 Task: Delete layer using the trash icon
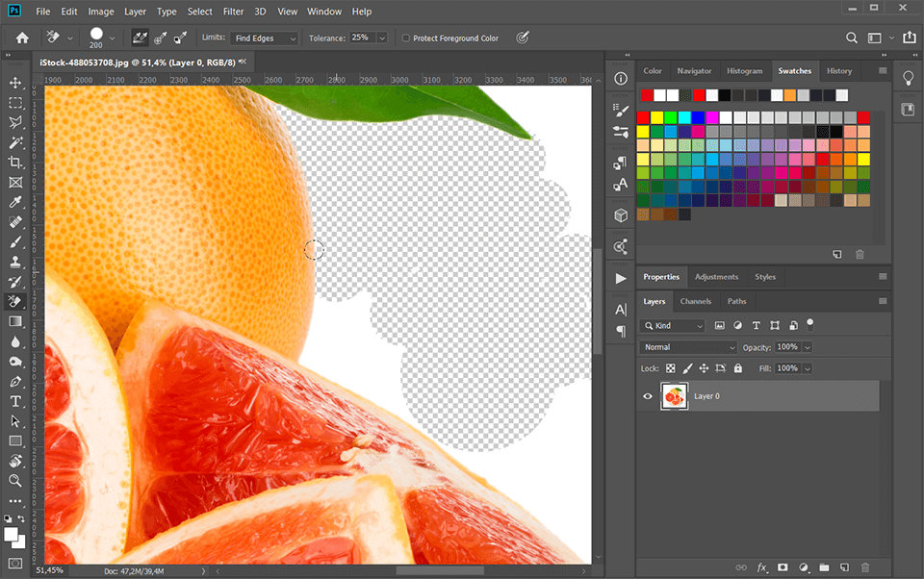pyautogui.click(x=865, y=567)
